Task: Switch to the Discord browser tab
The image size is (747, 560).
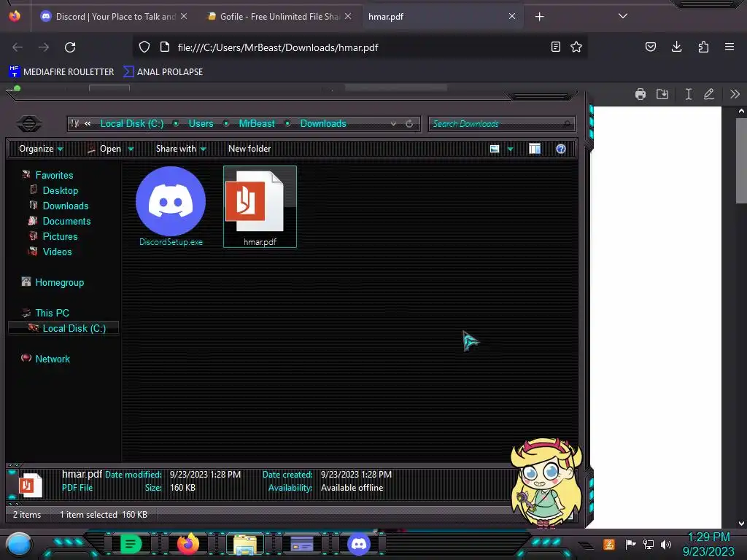Action: click(x=115, y=16)
